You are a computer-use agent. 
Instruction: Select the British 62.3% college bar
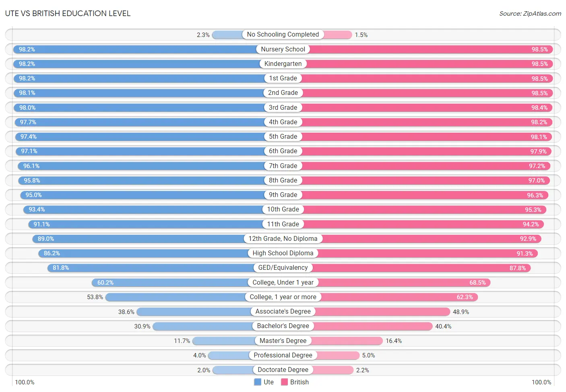coord(399,297)
